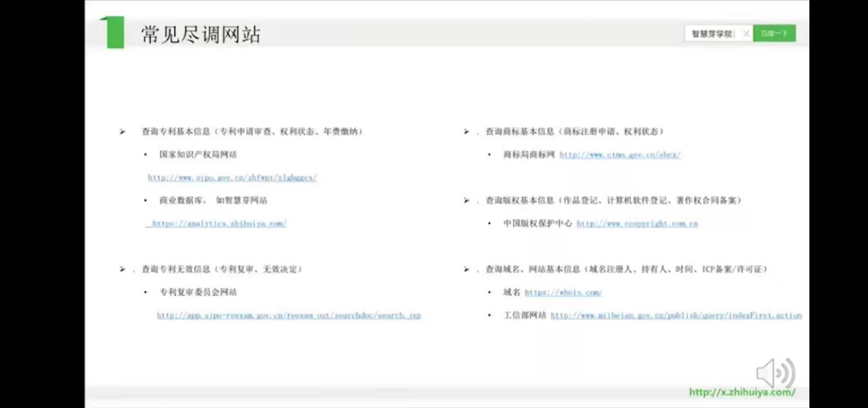Open the sipo-reexam search.jsp link
Image resolution: width=868 pixels, height=408 pixels.
(x=289, y=315)
